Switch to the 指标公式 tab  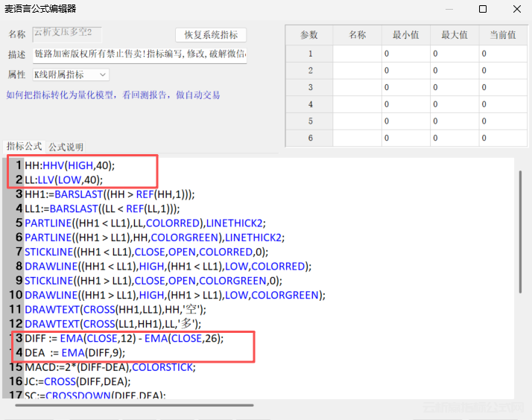coord(25,147)
